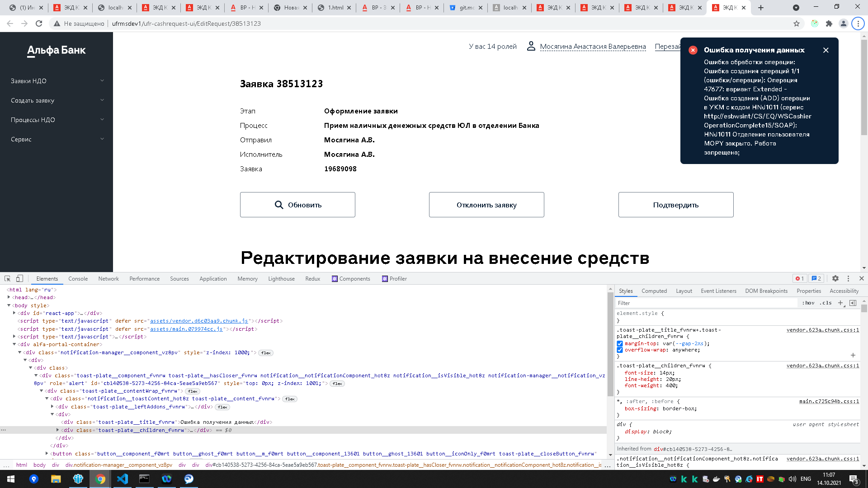
Task: Open DevTools settings gear
Action: click(x=835, y=278)
